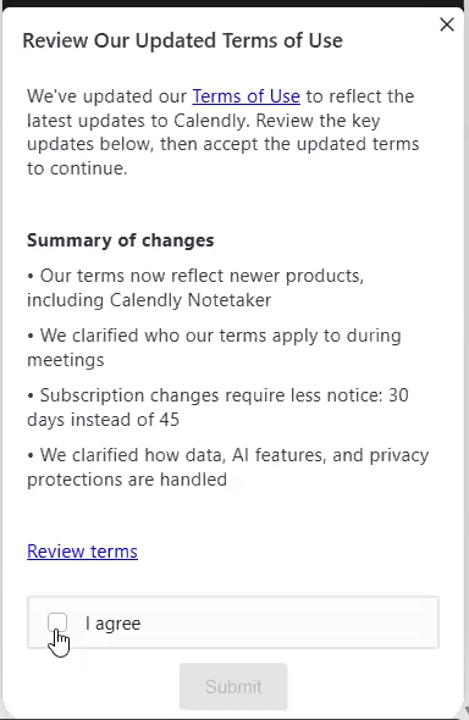Click the 'Summary of changes' heading

pyautogui.click(x=120, y=241)
